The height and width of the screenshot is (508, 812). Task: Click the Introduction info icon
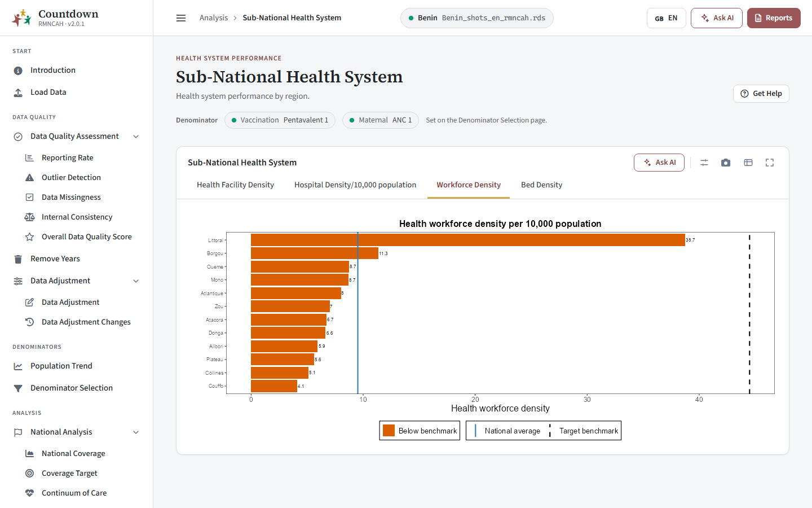(x=18, y=71)
